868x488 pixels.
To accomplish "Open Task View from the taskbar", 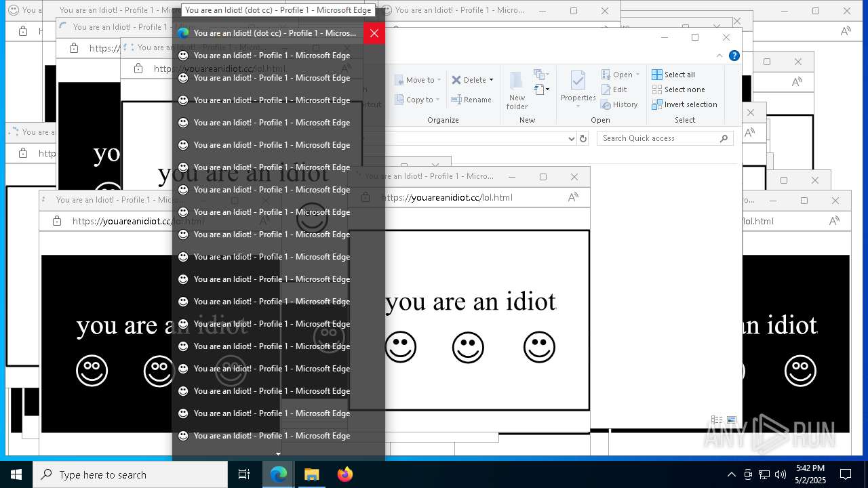I will [244, 474].
